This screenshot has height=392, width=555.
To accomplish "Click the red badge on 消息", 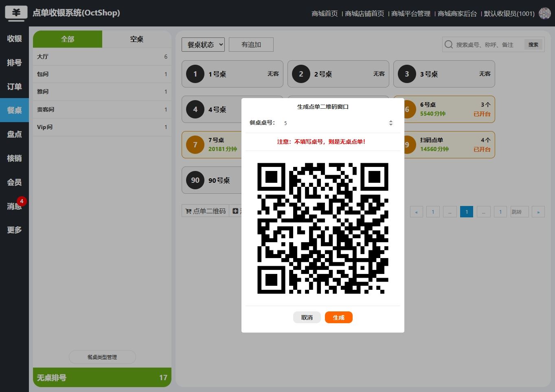I will 22,201.
